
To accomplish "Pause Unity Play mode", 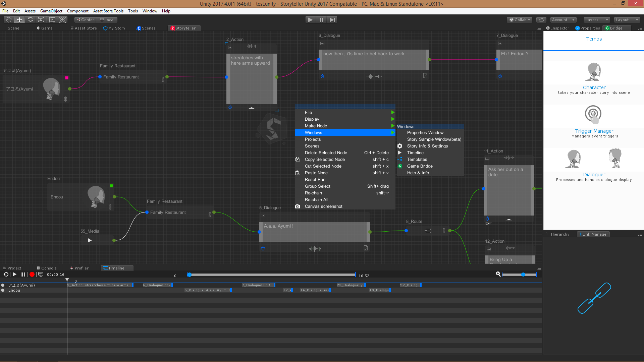I will 321,20.
